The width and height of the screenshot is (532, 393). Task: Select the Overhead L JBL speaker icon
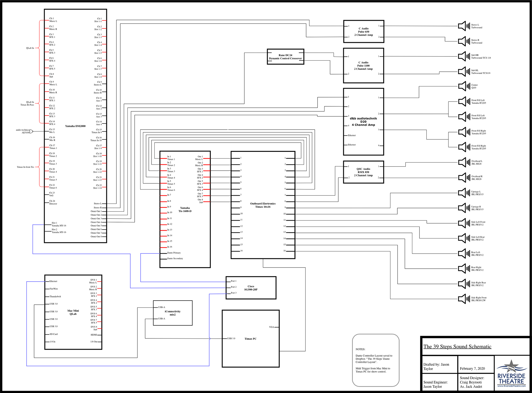[464, 162]
